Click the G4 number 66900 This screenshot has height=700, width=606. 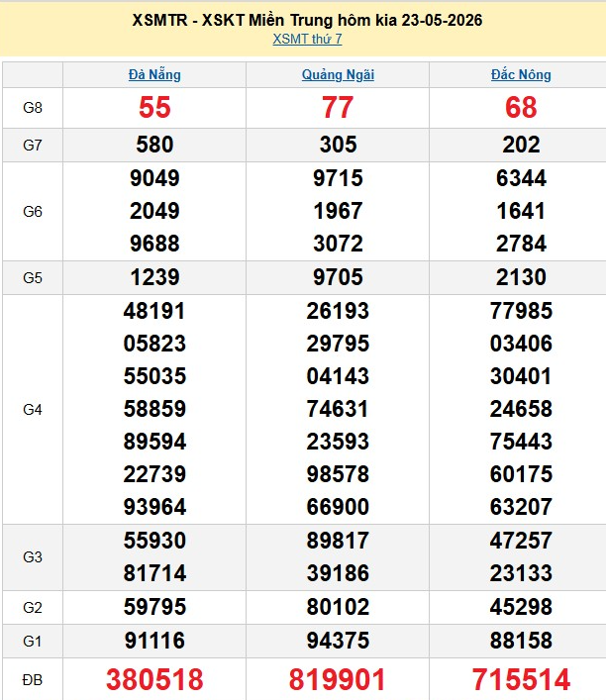338,507
